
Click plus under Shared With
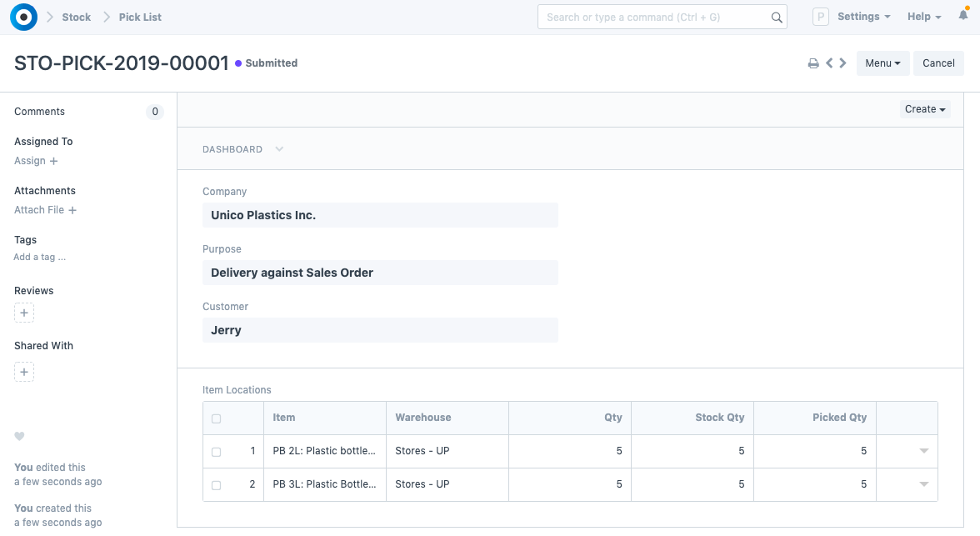coord(24,372)
